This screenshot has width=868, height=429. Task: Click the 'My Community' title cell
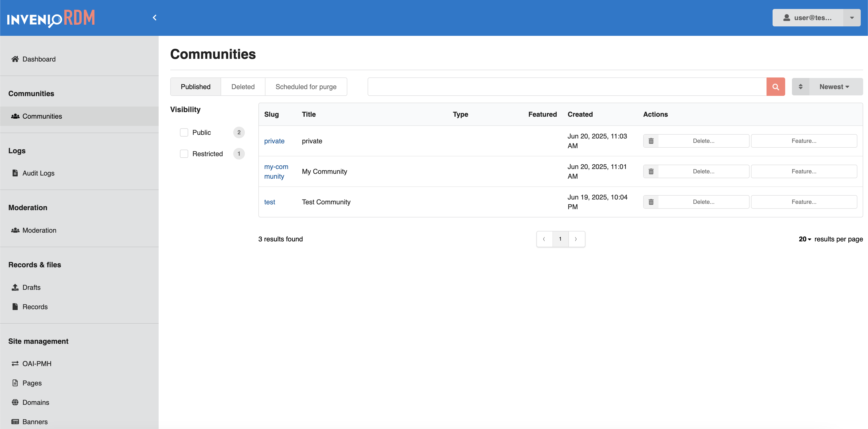[325, 171]
